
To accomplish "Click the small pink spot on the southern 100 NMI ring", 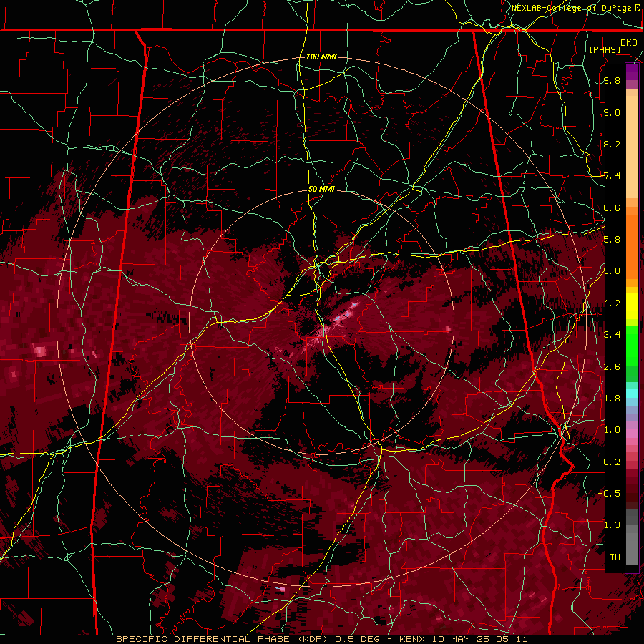I will [x=281, y=590].
